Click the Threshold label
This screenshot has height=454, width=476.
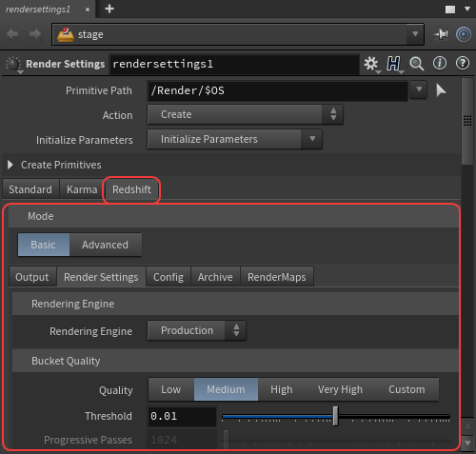click(109, 416)
